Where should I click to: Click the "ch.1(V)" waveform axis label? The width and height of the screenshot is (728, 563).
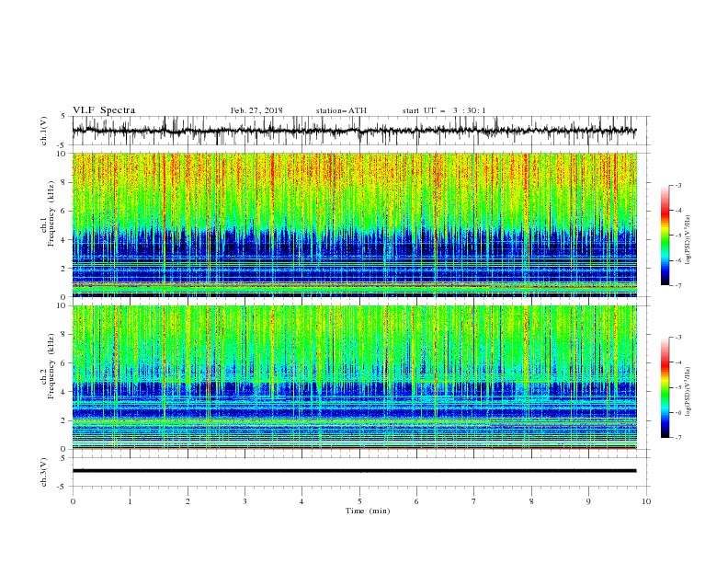[x=44, y=131]
